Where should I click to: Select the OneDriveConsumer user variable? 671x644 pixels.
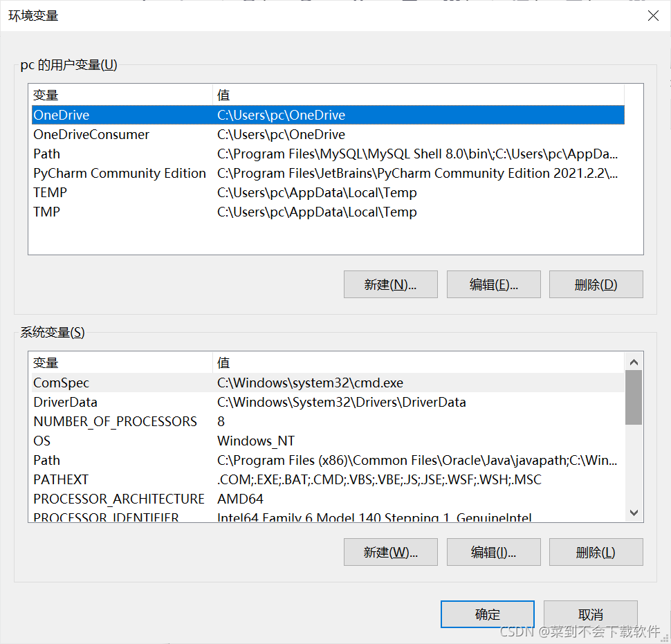coord(328,134)
